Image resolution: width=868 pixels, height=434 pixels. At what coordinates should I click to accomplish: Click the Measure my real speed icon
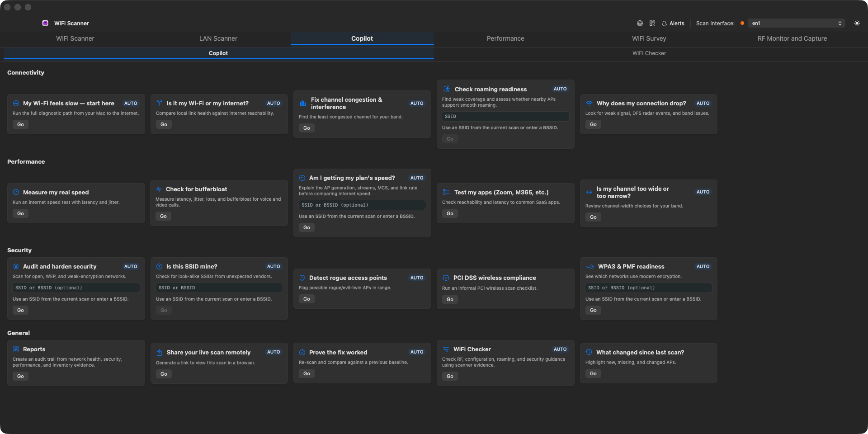(x=16, y=192)
